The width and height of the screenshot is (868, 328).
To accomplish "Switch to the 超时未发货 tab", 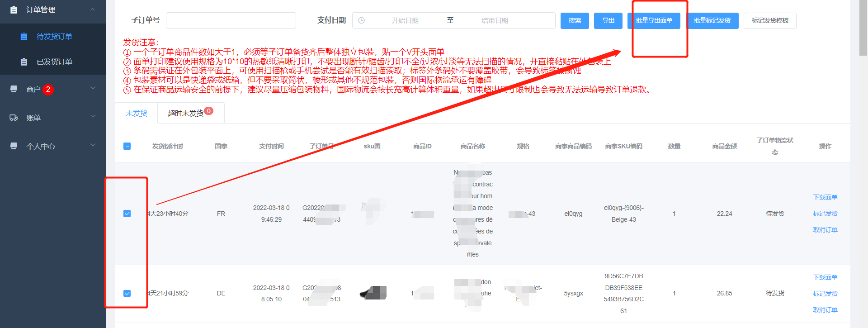I will [x=190, y=113].
